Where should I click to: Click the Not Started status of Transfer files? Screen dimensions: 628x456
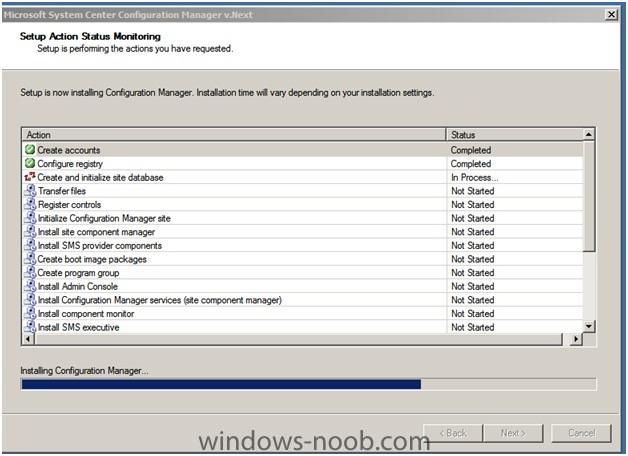pyautogui.click(x=473, y=191)
